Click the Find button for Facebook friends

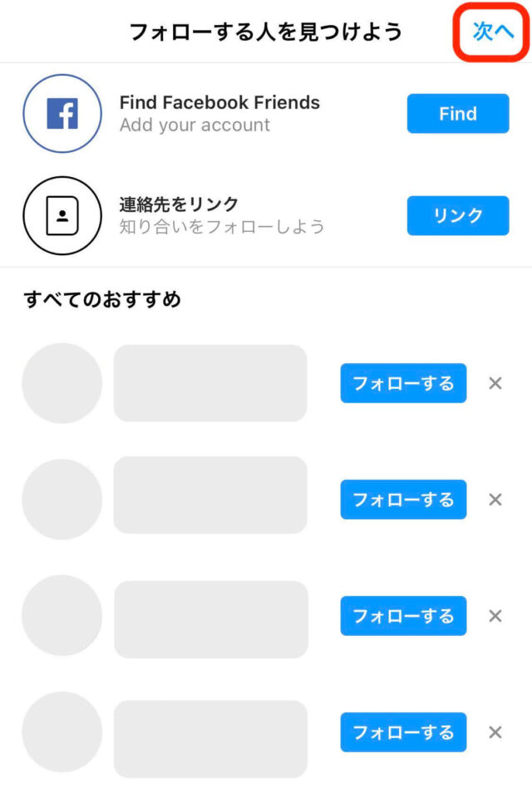457,113
